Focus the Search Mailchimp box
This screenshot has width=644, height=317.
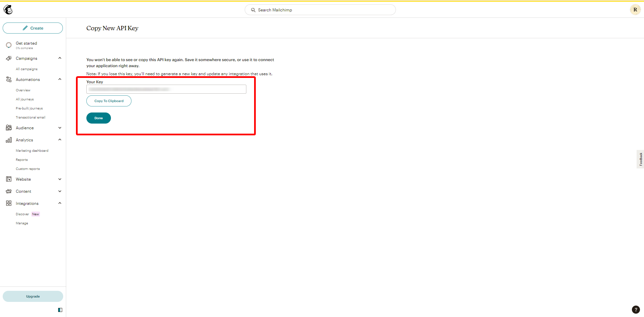(320, 10)
